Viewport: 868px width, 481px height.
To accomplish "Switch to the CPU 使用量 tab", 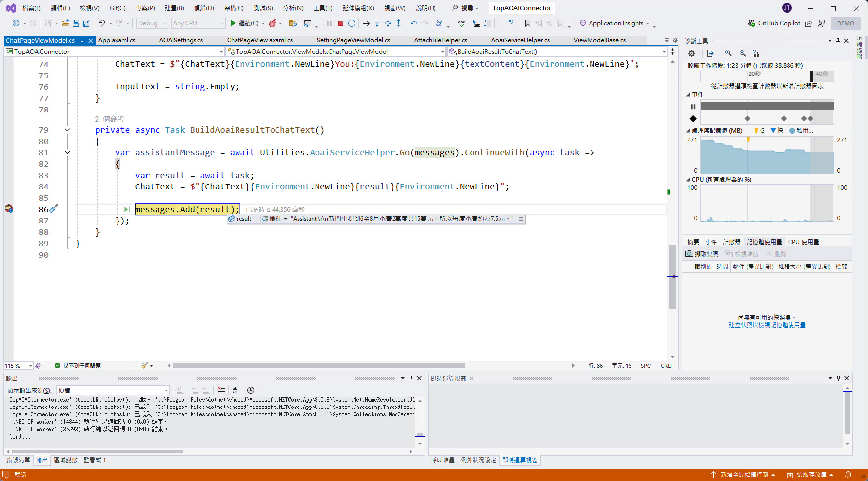I will point(803,242).
